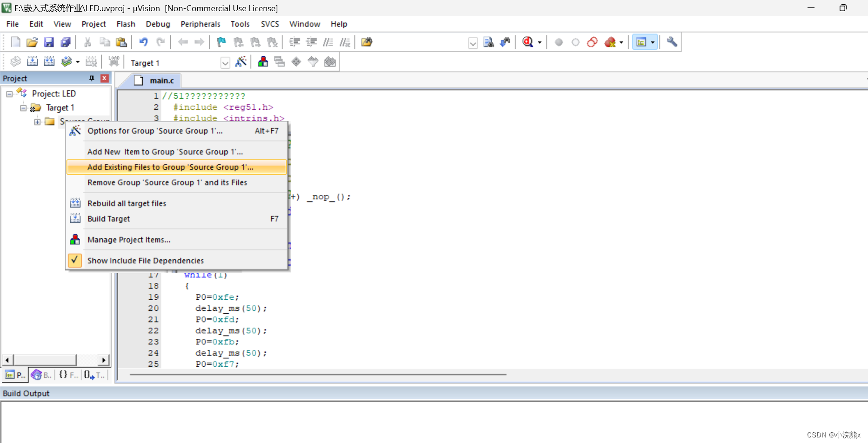Screen dimensions: 868x443
Task: Select Add Existing Files to Group entry
Action: coord(177,167)
